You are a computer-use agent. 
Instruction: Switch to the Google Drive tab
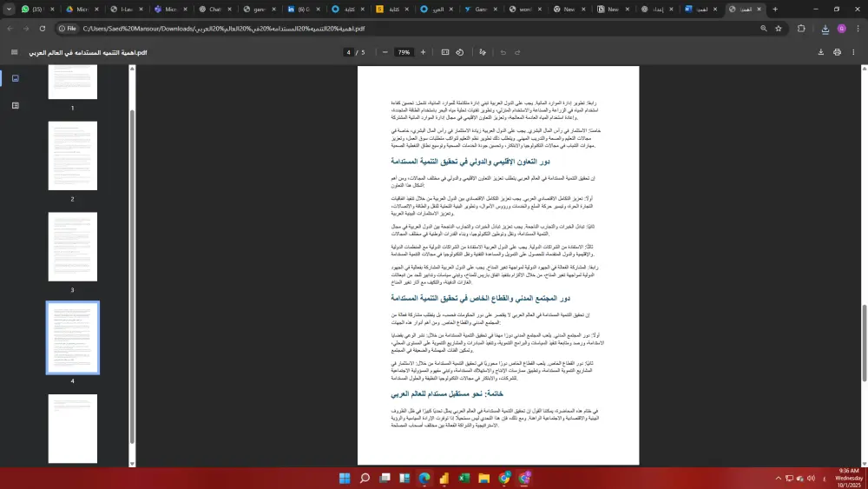[81, 9]
